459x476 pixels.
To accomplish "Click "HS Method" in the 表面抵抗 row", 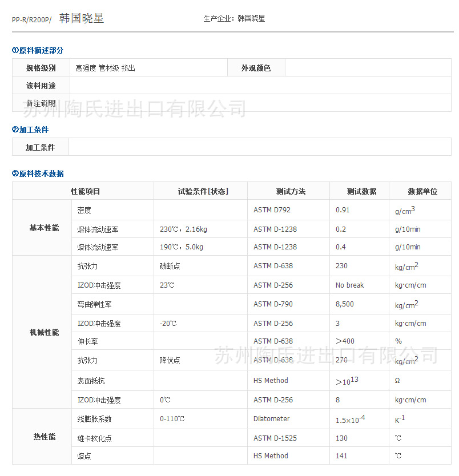I will pos(271,380).
